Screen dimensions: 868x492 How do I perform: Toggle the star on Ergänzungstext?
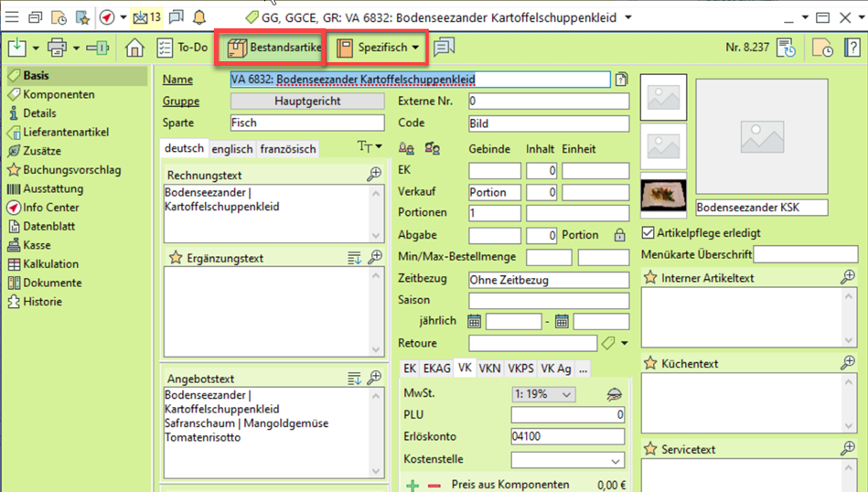pyautogui.click(x=176, y=258)
